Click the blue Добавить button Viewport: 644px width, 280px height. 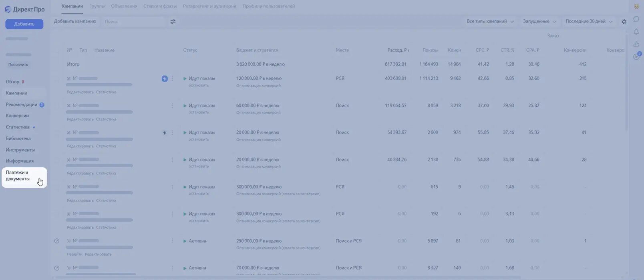[x=24, y=24]
